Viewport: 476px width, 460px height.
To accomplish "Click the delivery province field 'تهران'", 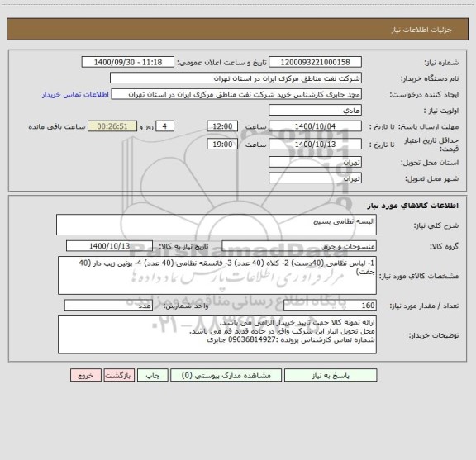I will point(315,162).
